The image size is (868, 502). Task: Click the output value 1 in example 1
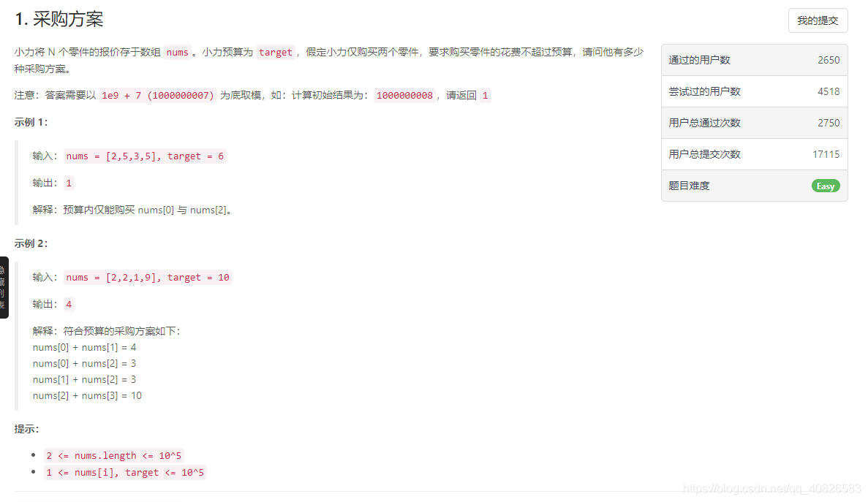(68, 183)
